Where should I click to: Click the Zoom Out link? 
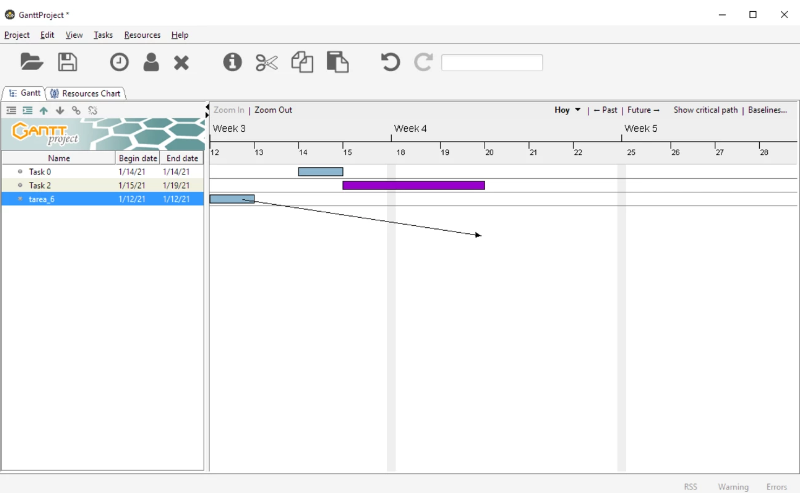[x=273, y=110]
